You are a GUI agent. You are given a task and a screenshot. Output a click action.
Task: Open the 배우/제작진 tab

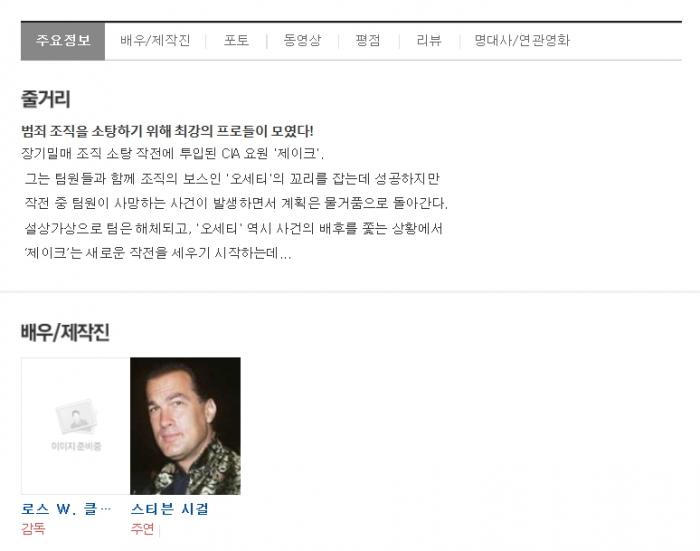click(155, 41)
